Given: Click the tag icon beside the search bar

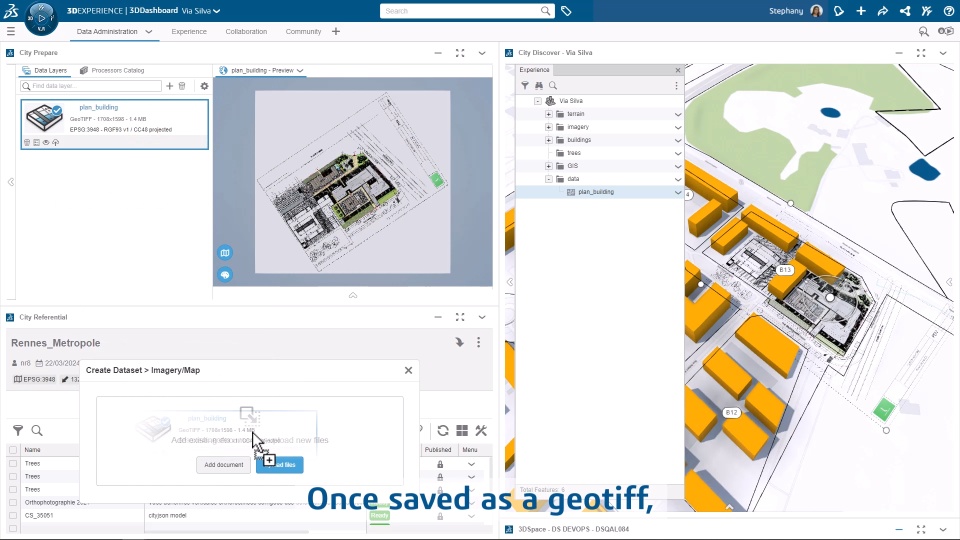Looking at the screenshot, I should click(566, 11).
